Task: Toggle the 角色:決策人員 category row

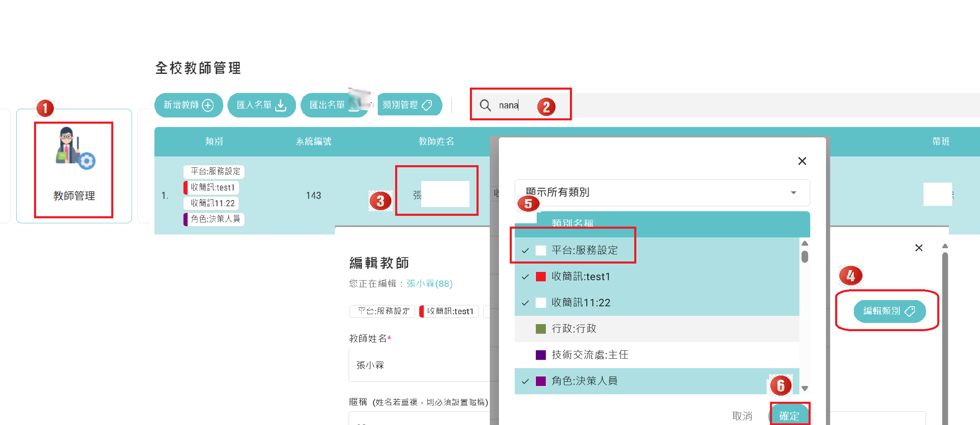Action: (x=657, y=381)
